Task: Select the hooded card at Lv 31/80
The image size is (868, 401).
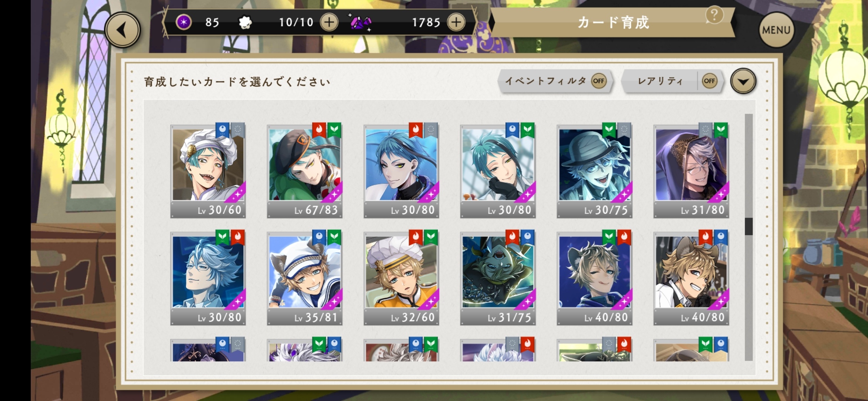Action: coord(691,171)
